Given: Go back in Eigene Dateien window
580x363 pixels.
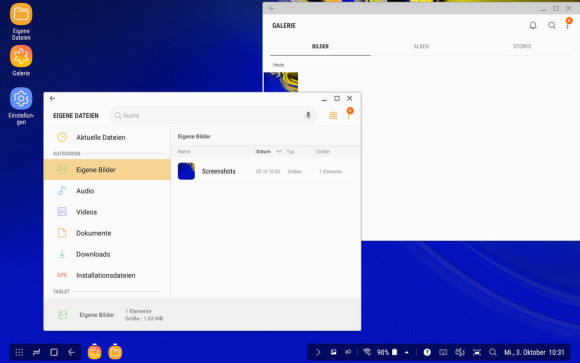Looking at the screenshot, I should tap(52, 98).
